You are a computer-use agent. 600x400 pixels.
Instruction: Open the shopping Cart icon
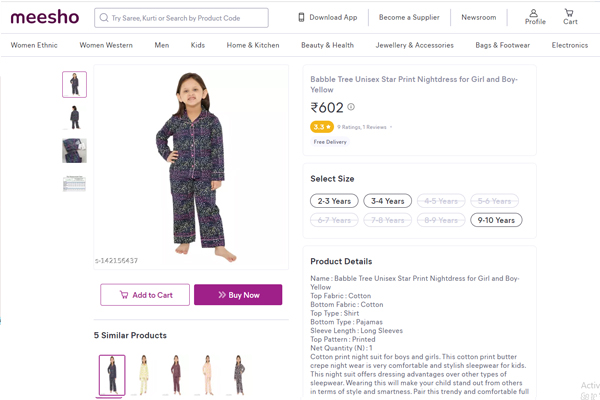[x=570, y=16]
